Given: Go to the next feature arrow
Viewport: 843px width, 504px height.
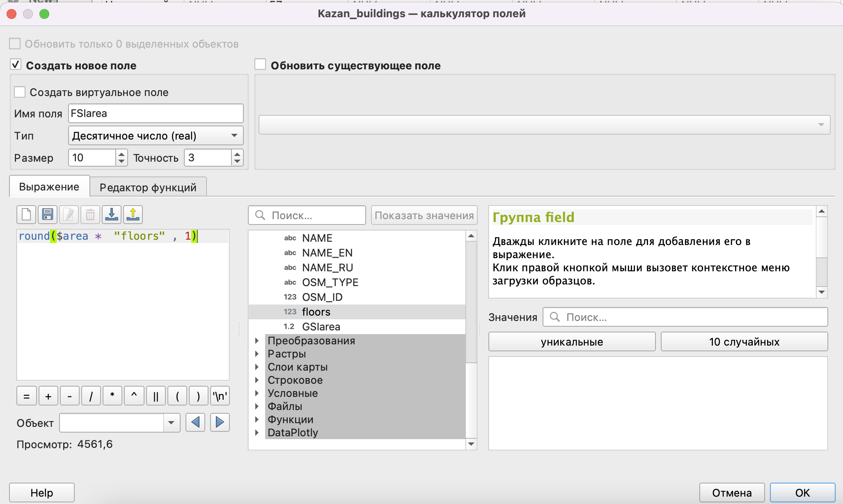Looking at the screenshot, I should tap(220, 422).
